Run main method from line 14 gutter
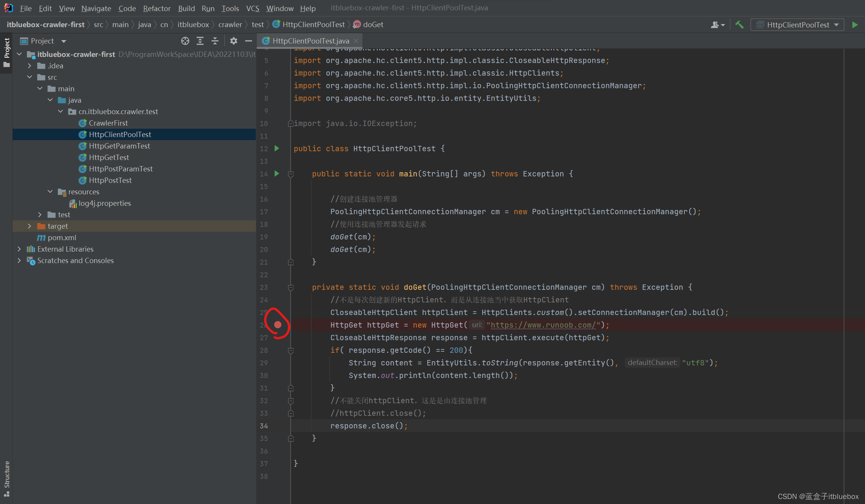 pos(277,174)
